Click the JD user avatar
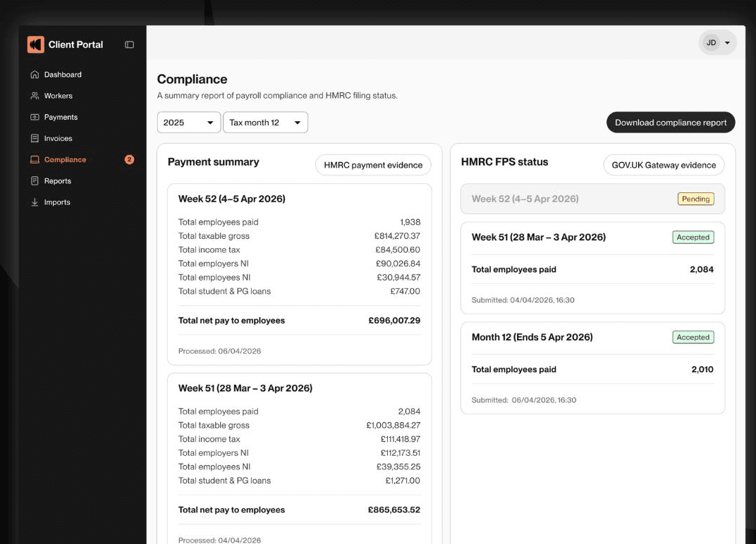This screenshot has width=756, height=544. coord(711,42)
